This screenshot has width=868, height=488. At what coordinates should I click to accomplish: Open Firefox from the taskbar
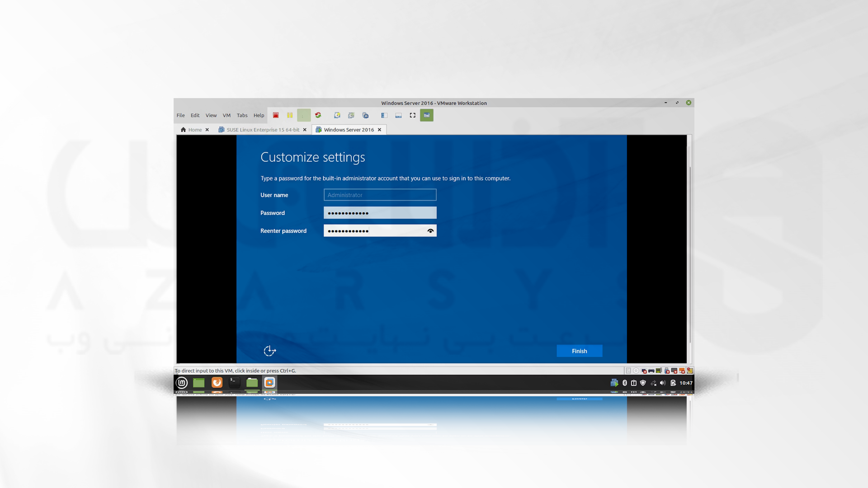[x=217, y=383]
